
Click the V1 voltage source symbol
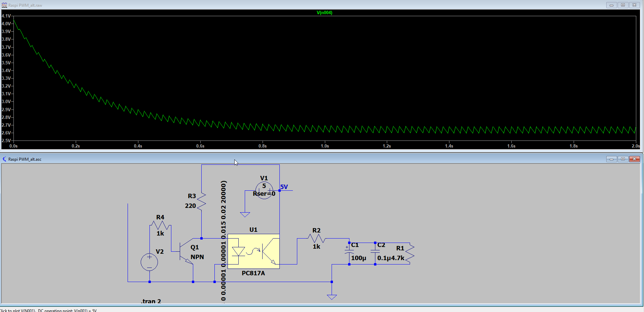[x=264, y=191]
